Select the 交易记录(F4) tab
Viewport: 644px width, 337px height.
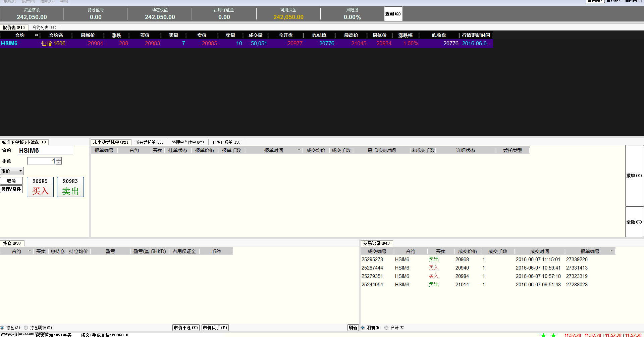[376, 243]
